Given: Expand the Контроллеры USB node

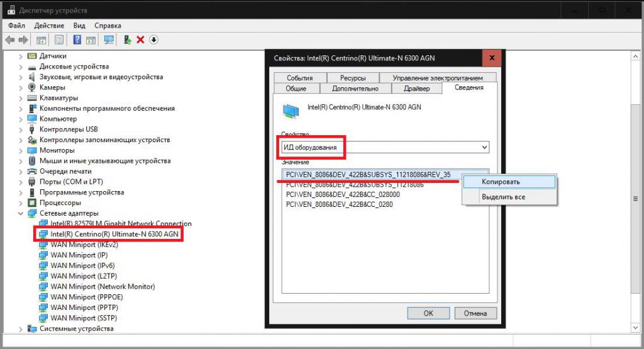Looking at the screenshot, I should tap(21, 130).
